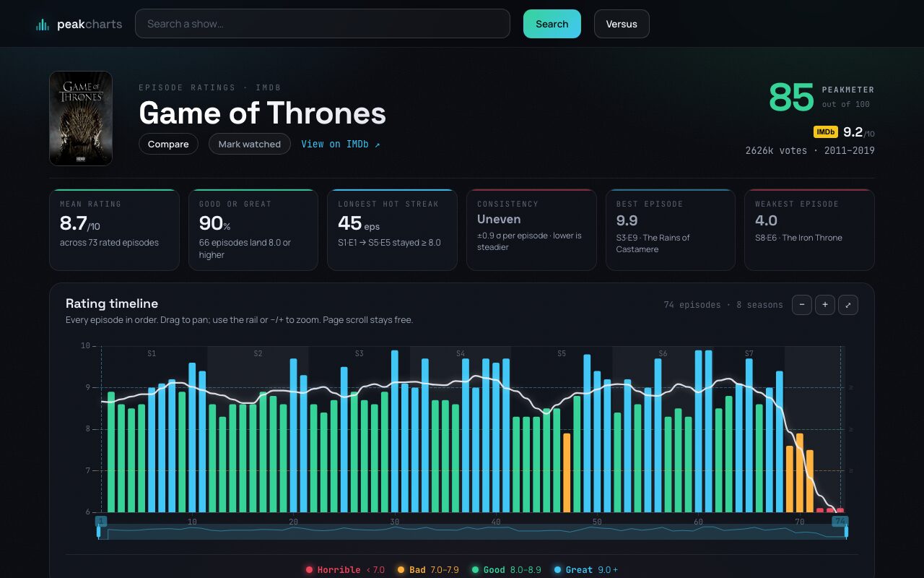Viewport: 924px width, 578px height.
Task: Grab the left handle of the zoom rail
Action: point(99,532)
